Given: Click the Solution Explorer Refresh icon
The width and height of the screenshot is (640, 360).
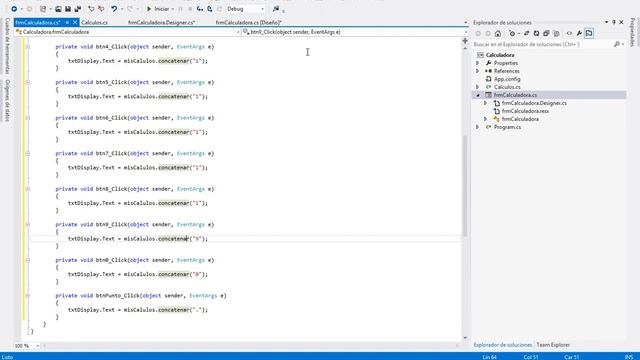Looking at the screenshot, I should pyautogui.click(x=536, y=33).
